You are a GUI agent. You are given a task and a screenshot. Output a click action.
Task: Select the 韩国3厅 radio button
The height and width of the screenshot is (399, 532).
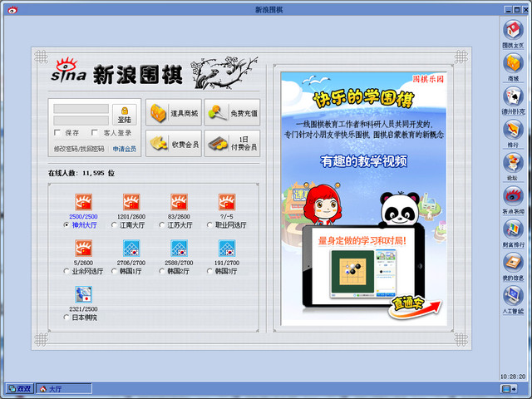[209, 271]
